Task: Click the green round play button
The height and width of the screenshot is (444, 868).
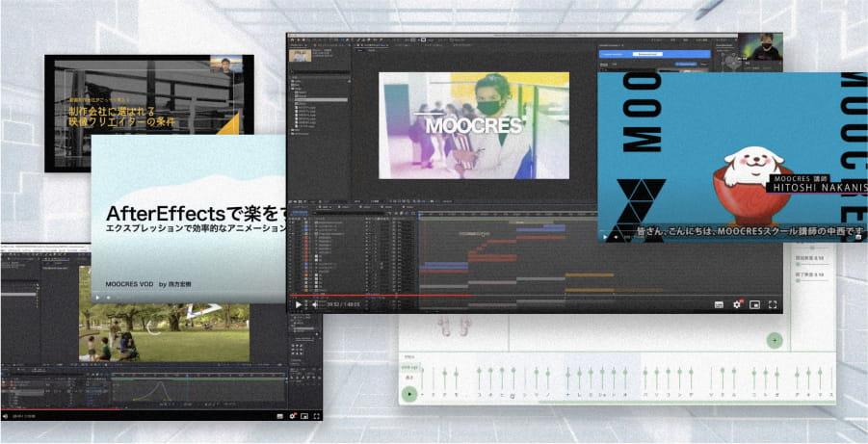Action: point(409,394)
